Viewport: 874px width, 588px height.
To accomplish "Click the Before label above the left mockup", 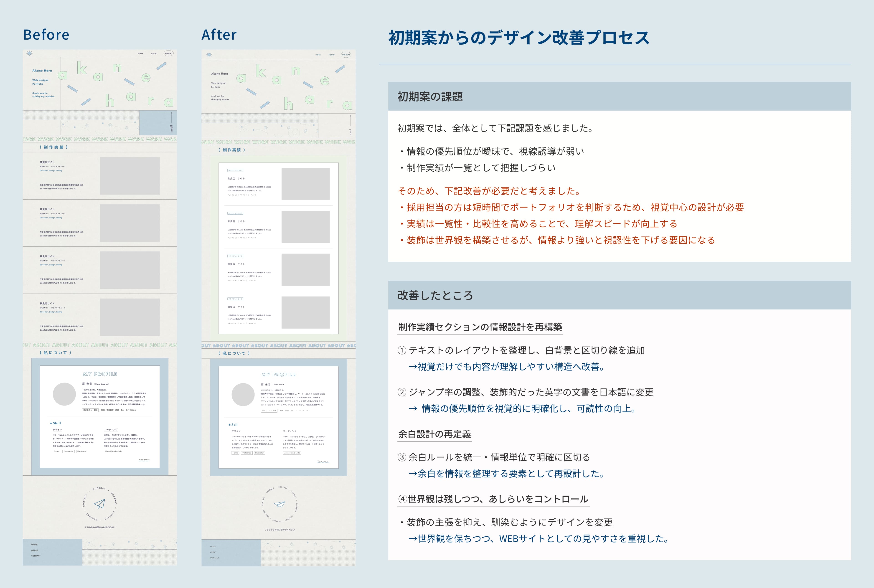I will coord(46,35).
